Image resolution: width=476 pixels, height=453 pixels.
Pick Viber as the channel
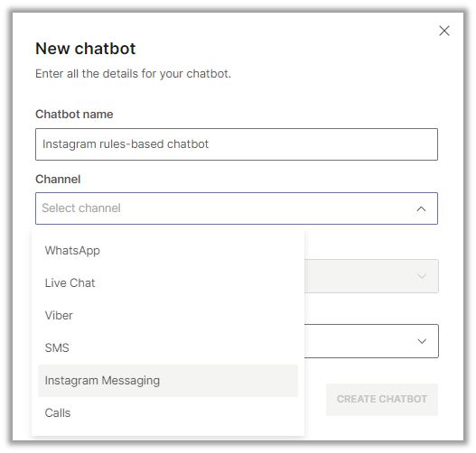coord(168,315)
